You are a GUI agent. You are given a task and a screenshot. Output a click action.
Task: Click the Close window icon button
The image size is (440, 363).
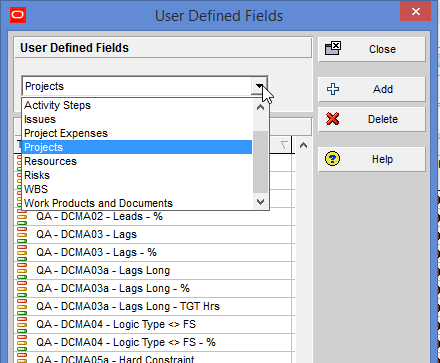(333, 48)
